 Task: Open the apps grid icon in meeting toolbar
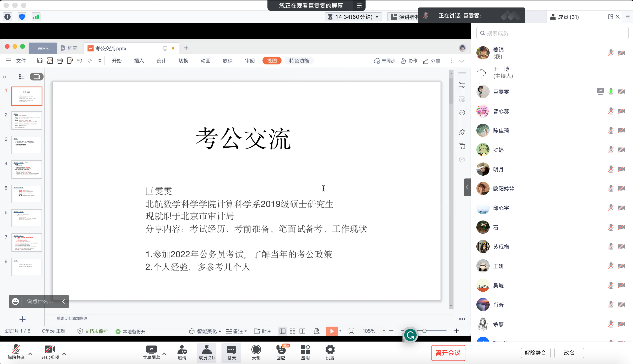305,349
